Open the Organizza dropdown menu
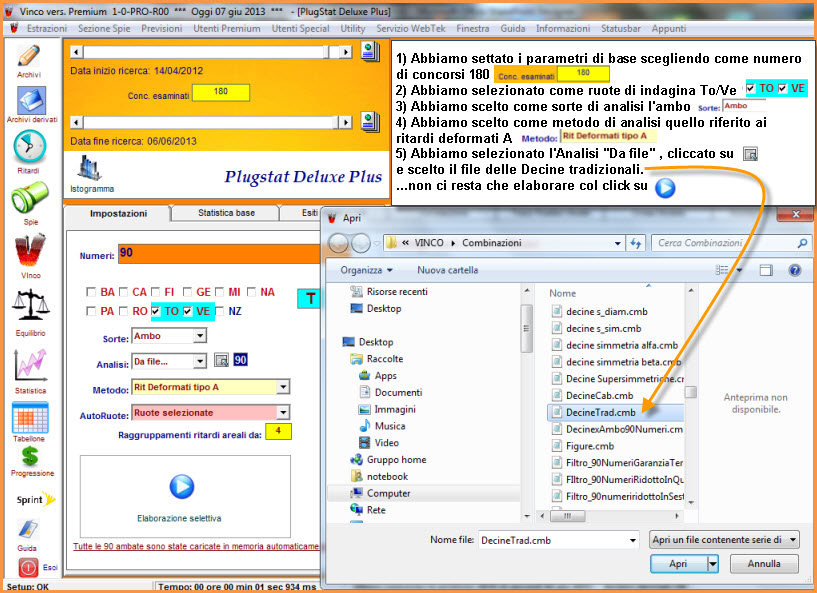 (x=366, y=270)
